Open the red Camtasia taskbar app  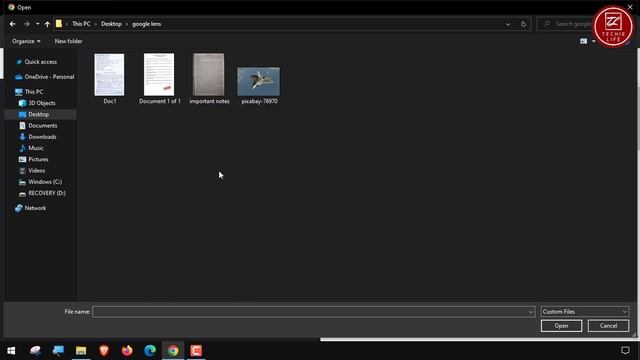(196, 351)
